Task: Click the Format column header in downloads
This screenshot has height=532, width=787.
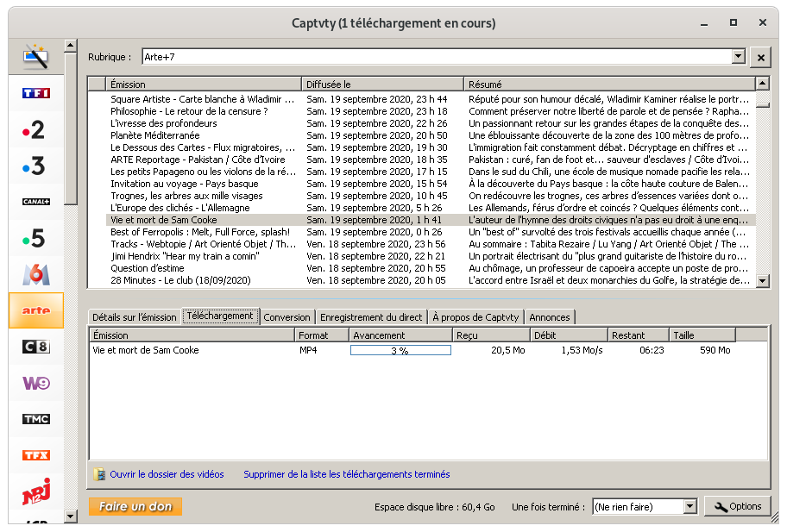Action: 322,335
